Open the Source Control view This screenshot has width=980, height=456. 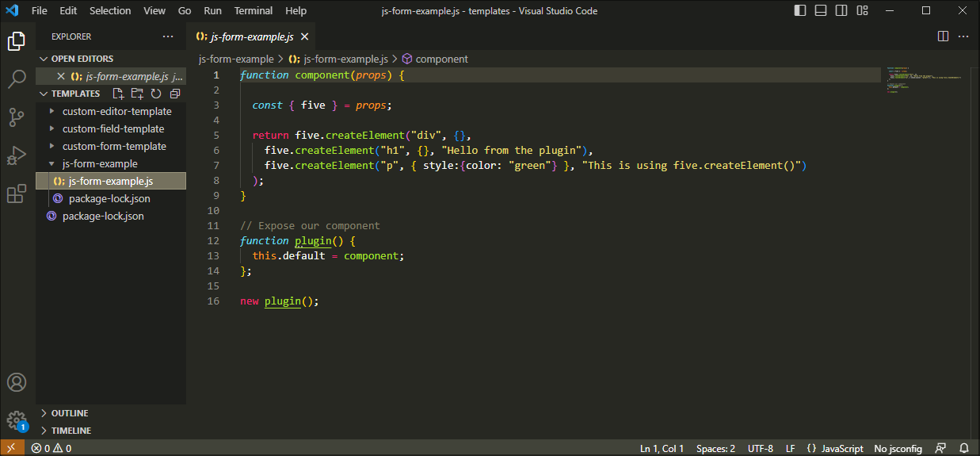[x=17, y=117]
